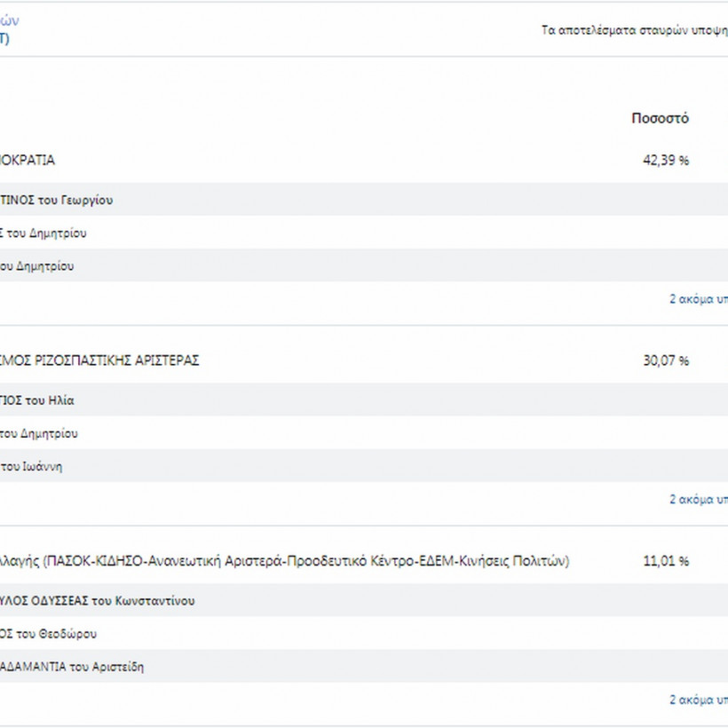Expand '2 ακόμα' candidates under 11,01 % party
Screen dimensions: 728x728
(x=698, y=700)
